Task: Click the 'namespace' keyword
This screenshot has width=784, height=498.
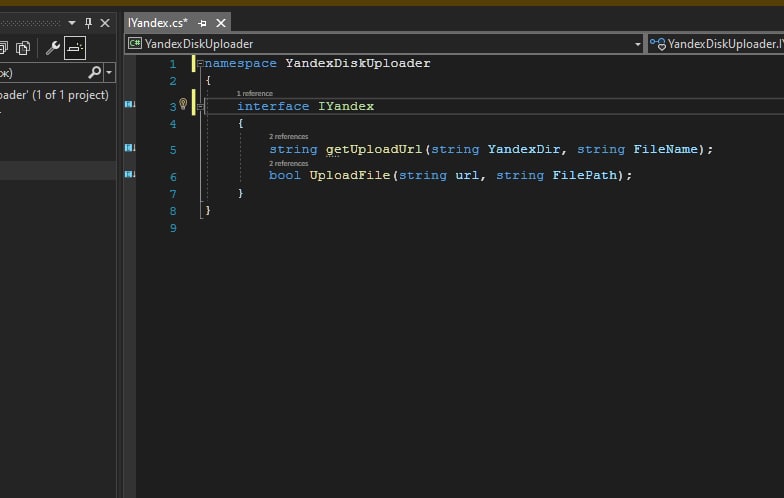Action: 240,64
